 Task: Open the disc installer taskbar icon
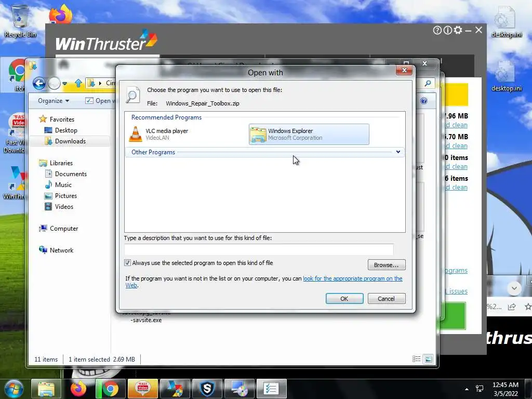click(x=240, y=389)
